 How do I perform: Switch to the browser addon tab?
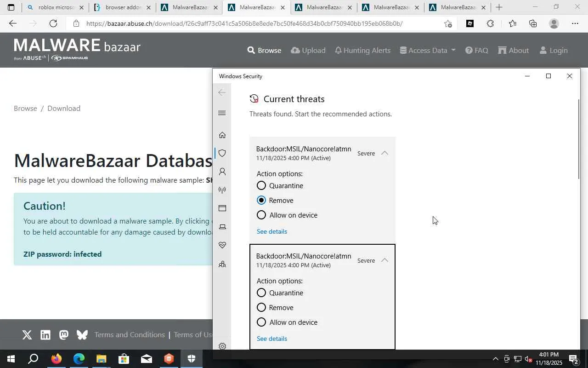122,7
